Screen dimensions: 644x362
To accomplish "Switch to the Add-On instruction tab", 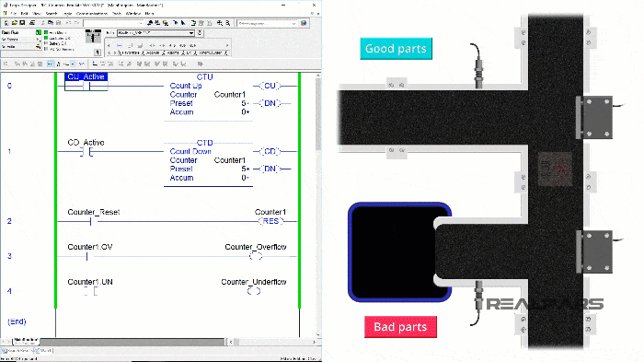I will 153,53.
